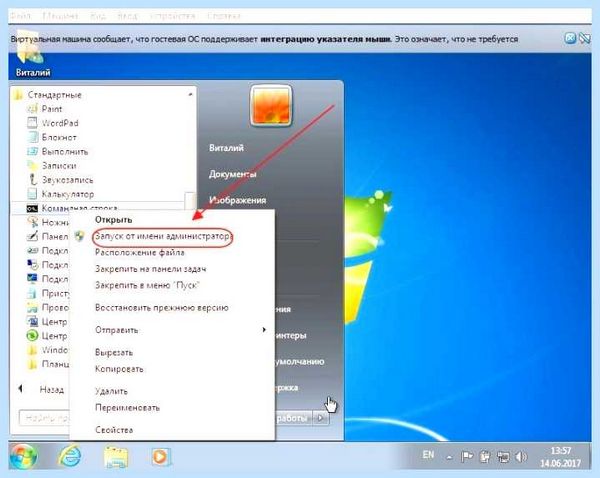
Task: Click the user account picture thumbnail
Action: click(x=271, y=105)
